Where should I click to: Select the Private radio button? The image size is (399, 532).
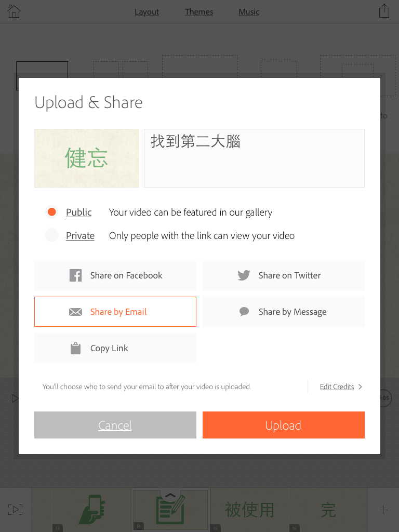(x=52, y=235)
